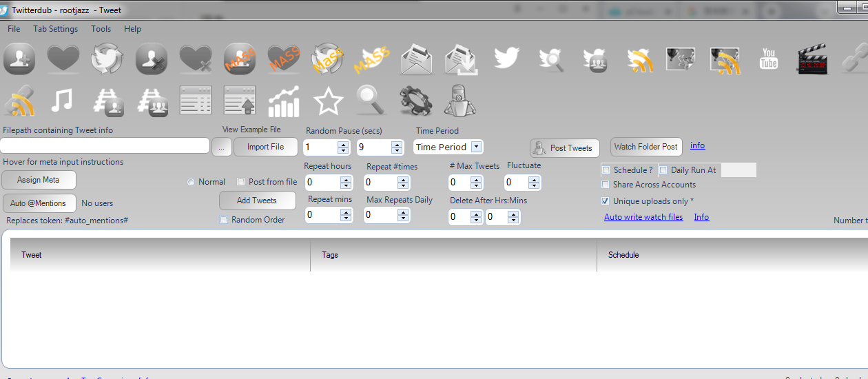
Task: Open the hashtag group users icon
Action: coord(152,101)
